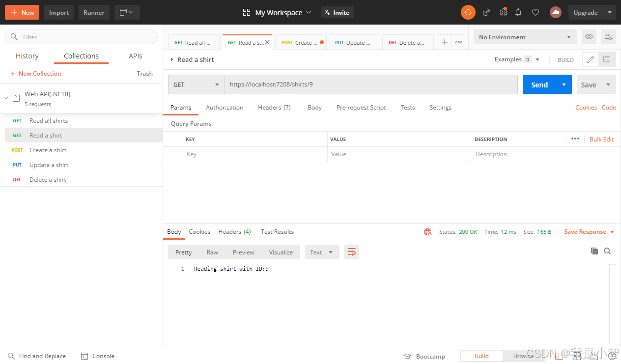
Task: Click the request URL field
Action: [x=371, y=84]
